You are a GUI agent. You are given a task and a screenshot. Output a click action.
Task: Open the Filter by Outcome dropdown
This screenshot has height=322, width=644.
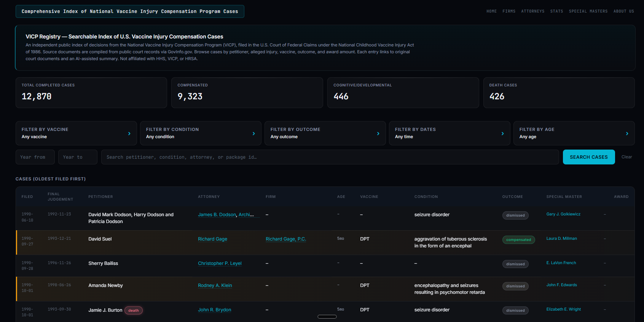point(325,133)
